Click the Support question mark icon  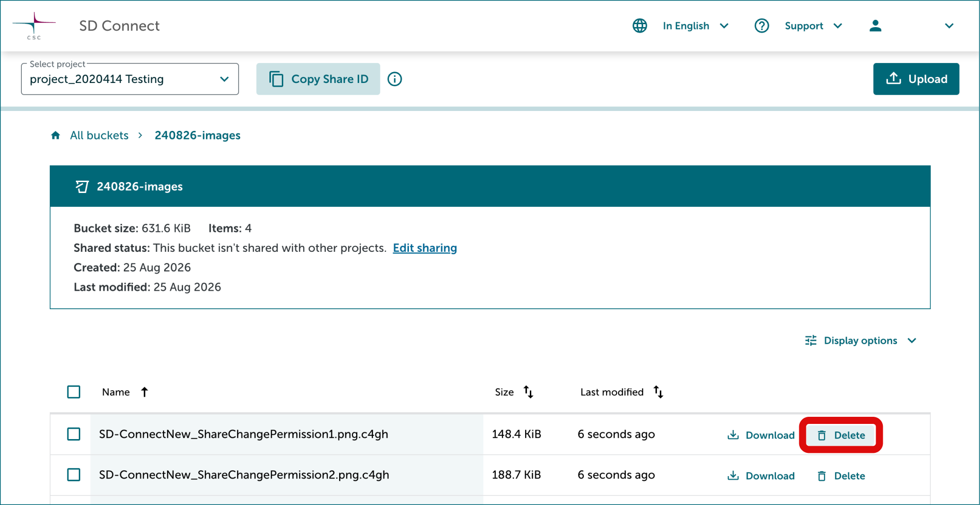761,26
